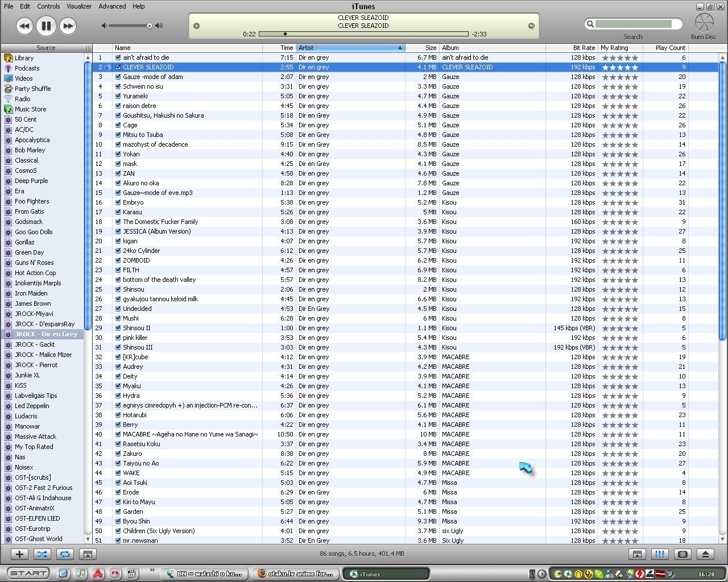Viewport: 728px width, 582px height.
Task: Pause playback with the pause button
Action: tap(46, 26)
